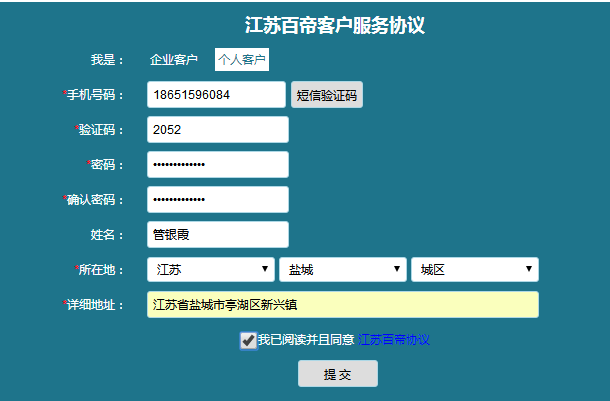Viewport: 610px width, 401px height.
Task: Submit the form with 提交 button
Action: pos(338,373)
